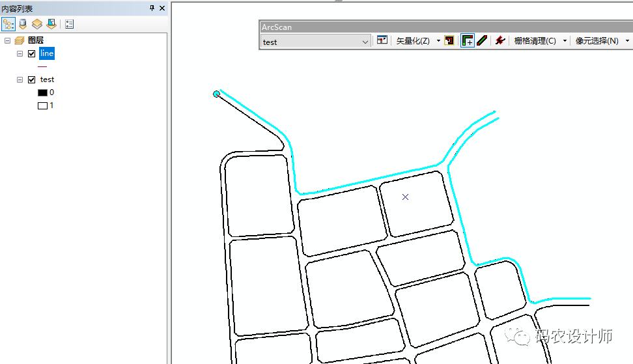Screen dimensions: 633x364
Task: Collapse the test layer legend
Action: click(x=20, y=79)
